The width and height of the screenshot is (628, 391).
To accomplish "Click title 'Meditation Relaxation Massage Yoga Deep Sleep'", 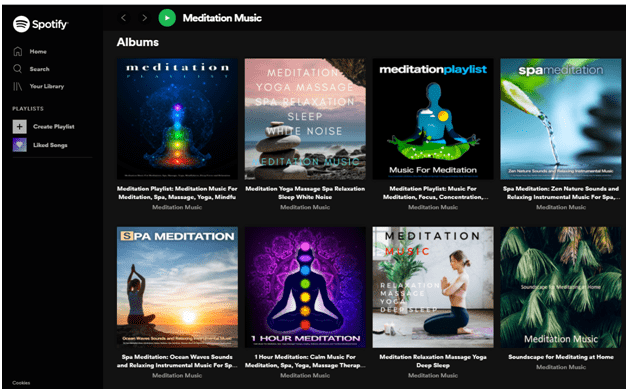I will 433,361.
